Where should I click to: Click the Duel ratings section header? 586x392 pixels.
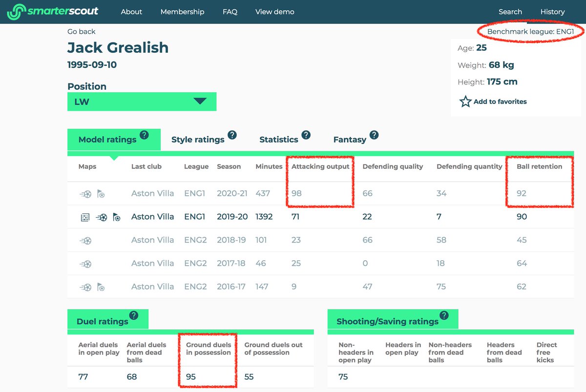coord(108,320)
